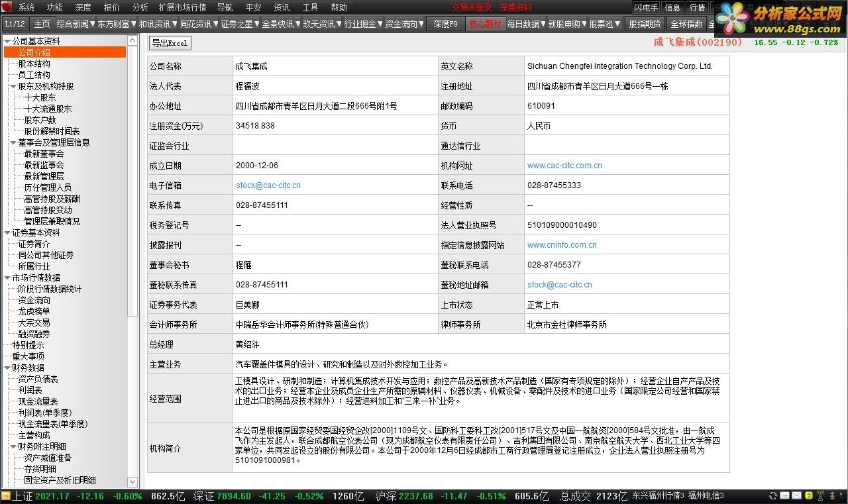848x504 pixels.
Task: Open the 和讯资讯 dropdown
Action: (158, 24)
